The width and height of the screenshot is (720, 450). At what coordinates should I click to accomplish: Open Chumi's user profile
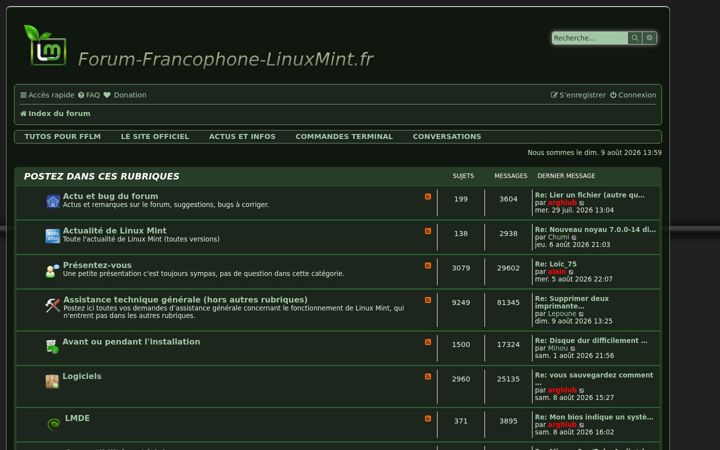click(558, 237)
